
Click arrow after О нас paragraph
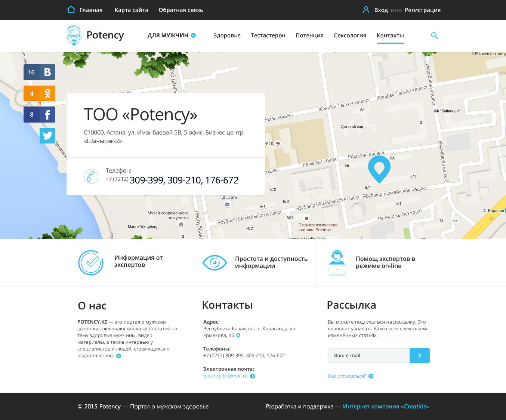click(119, 356)
